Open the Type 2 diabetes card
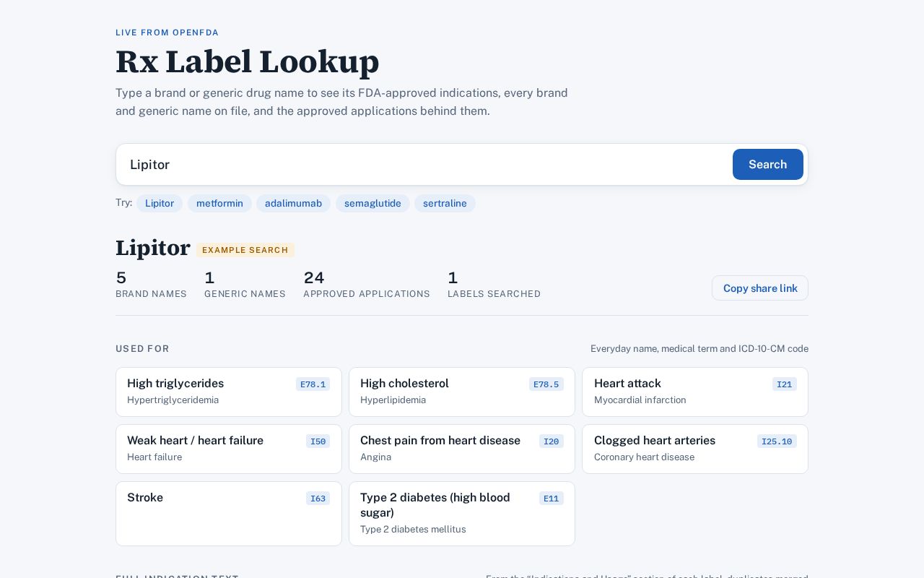 (x=462, y=514)
